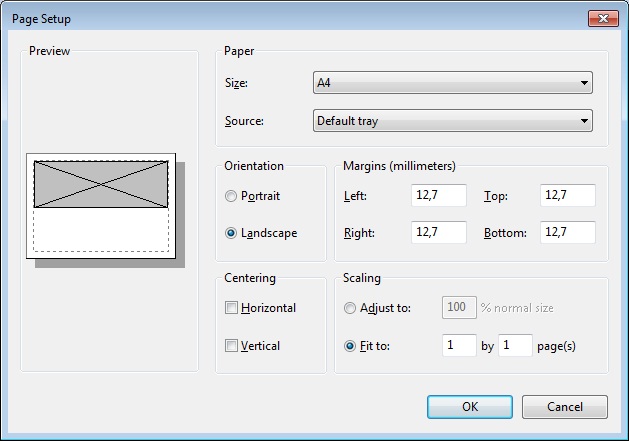Viewport: 629px width, 441px height.
Task: Expand the paper Source dropdown
Action: point(452,121)
